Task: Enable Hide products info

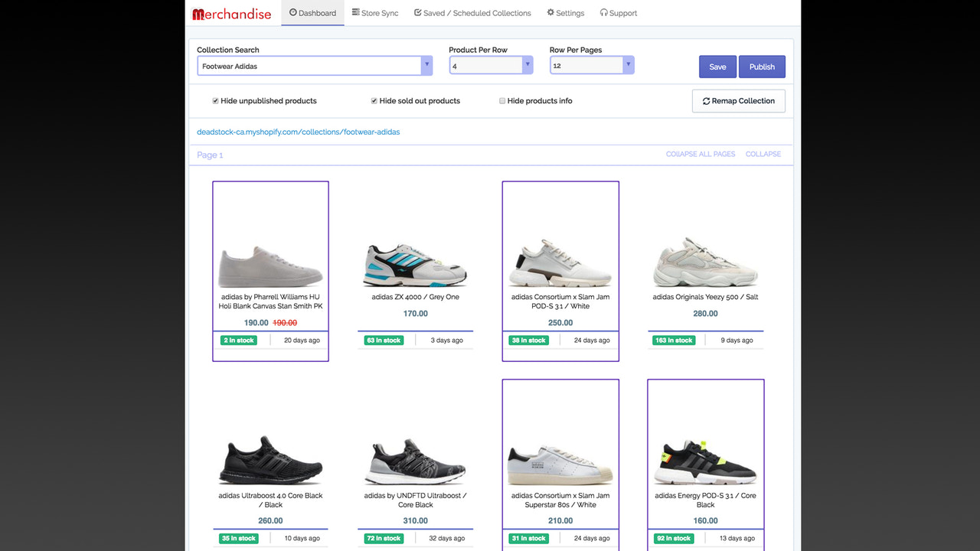Action: [502, 100]
